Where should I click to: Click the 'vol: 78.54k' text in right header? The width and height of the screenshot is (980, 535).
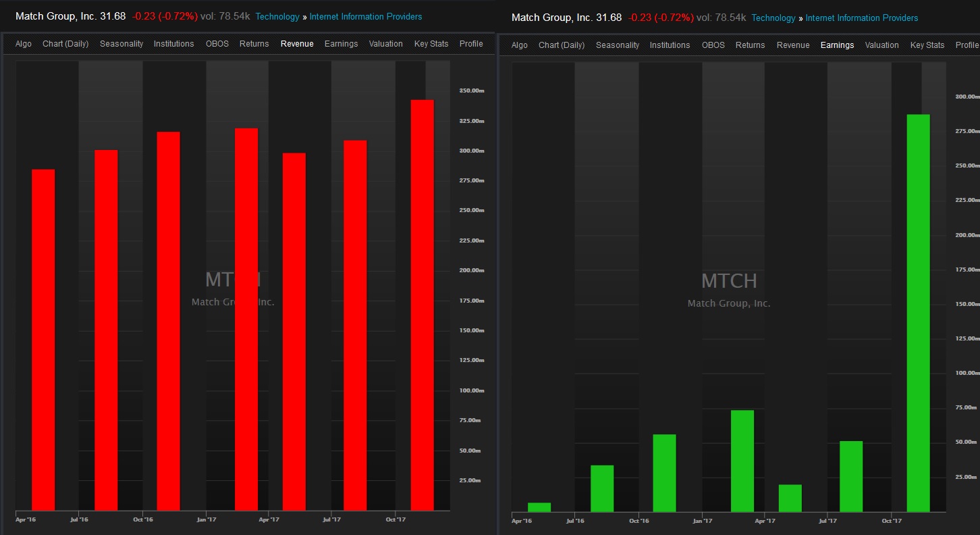click(721, 18)
